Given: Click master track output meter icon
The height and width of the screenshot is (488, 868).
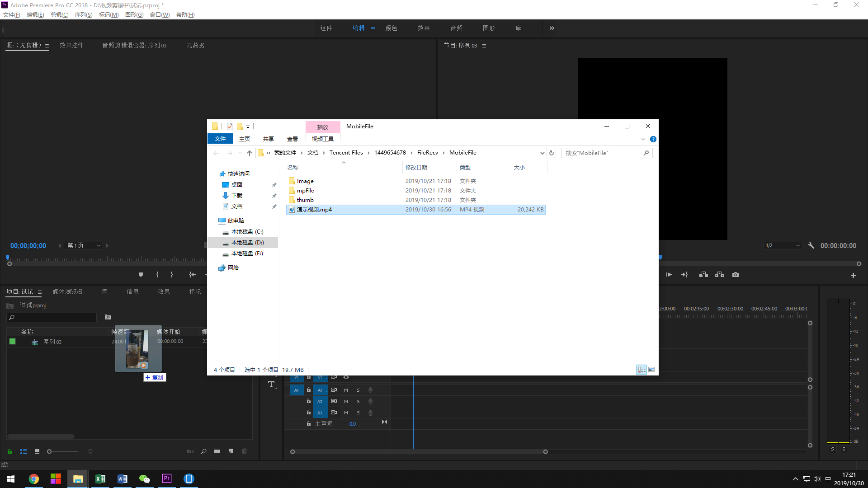Looking at the screenshot, I should tap(384, 422).
